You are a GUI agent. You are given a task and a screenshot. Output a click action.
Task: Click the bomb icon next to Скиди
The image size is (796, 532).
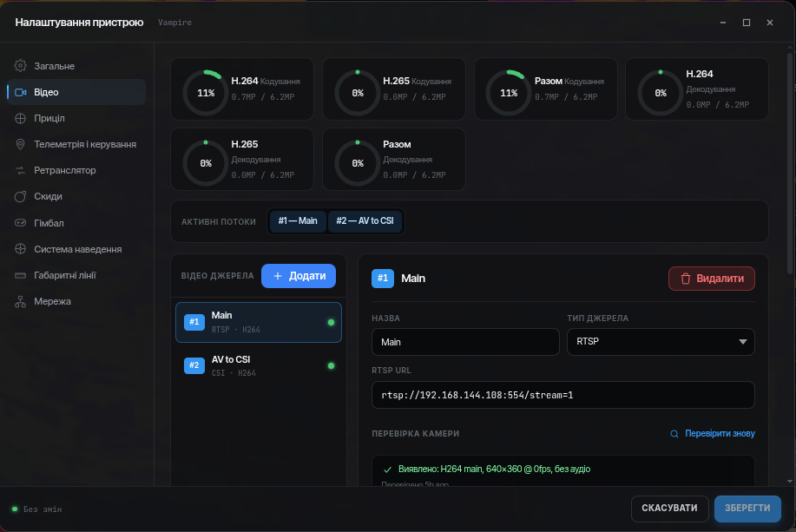(20, 196)
